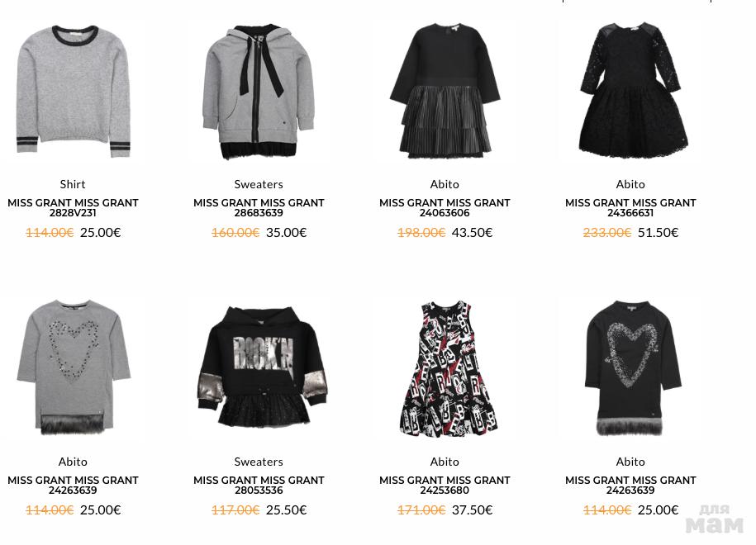Click the Shirt category label
The image size is (756, 545).
(73, 184)
